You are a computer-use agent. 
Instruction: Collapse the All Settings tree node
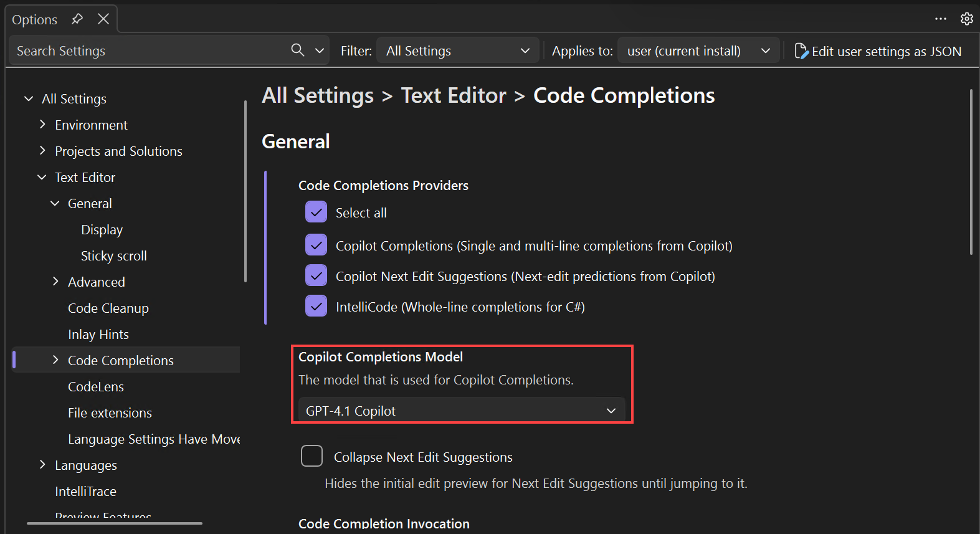pyautogui.click(x=29, y=98)
